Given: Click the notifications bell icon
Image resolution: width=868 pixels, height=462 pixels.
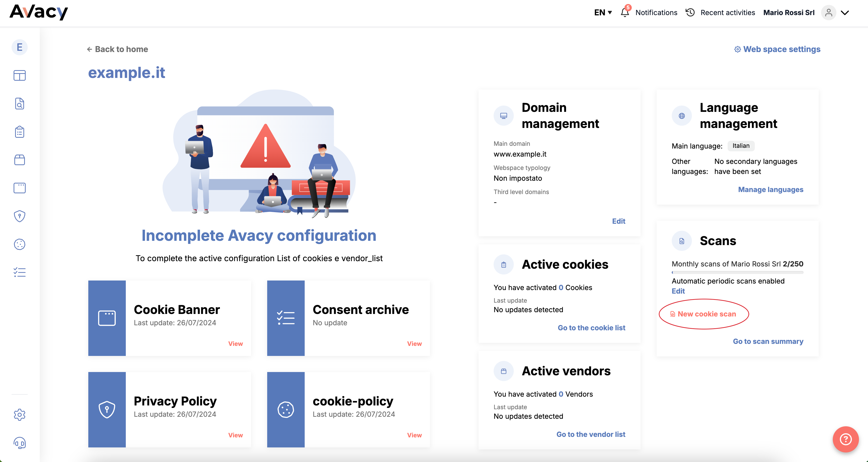Looking at the screenshot, I should click(x=625, y=13).
